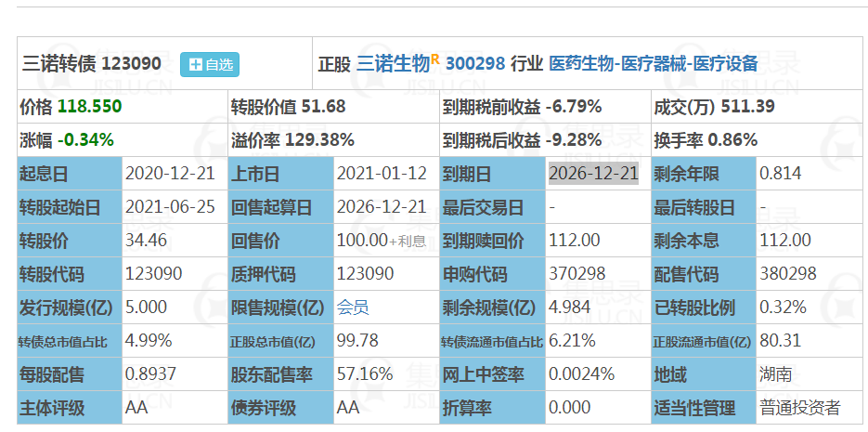Click the 转债流通市值占比 value 6.21%
This screenshot has width=868, height=432.
coord(572,341)
